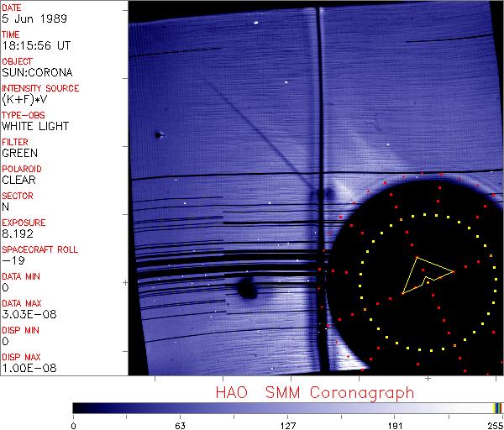Select the date value 5 Jun 1989
This screenshot has width=504, height=430.
pos(27,18)
